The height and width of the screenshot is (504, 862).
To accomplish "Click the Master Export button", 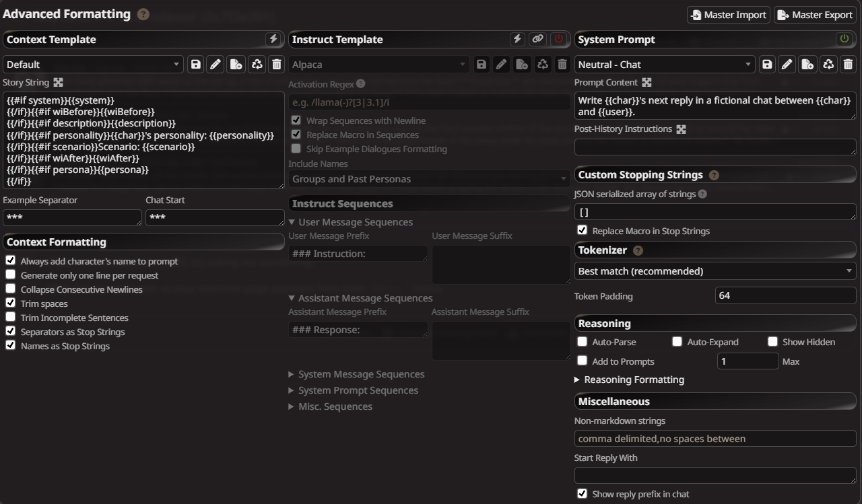I will [x=815, y=15].
